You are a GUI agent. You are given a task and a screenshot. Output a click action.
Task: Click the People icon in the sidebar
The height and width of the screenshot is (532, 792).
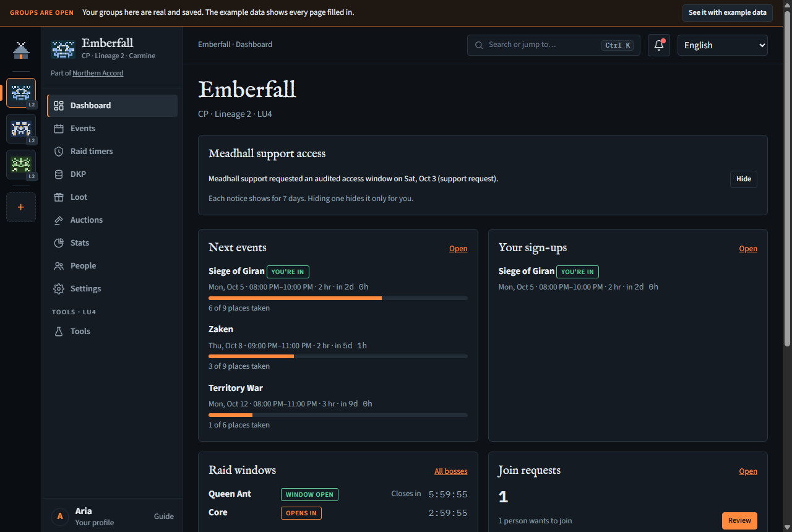[x=59, y=266]
